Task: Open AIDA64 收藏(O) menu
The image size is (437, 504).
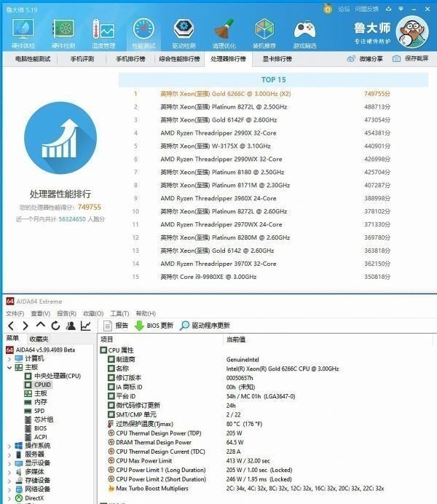Action: (x=93, y=313)
